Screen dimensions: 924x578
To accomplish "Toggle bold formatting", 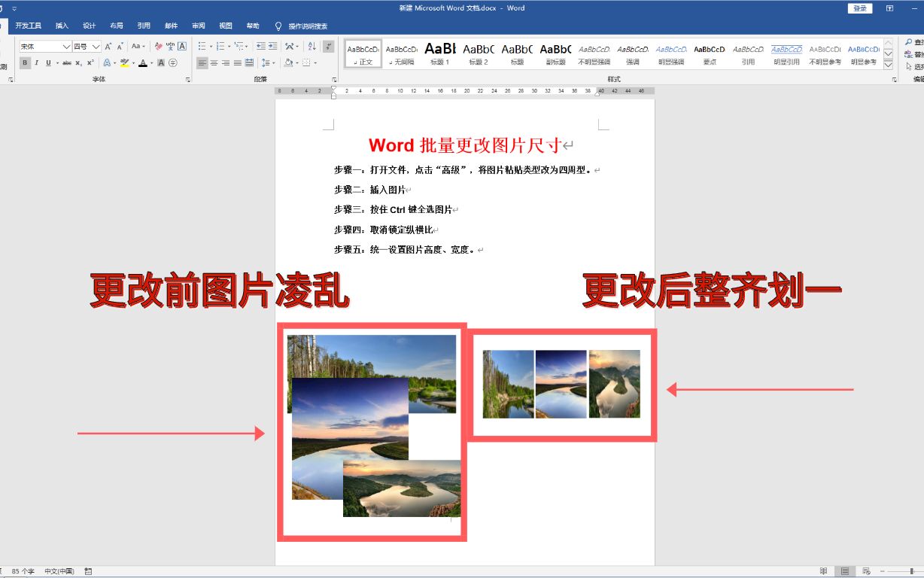I will point(25,62).
